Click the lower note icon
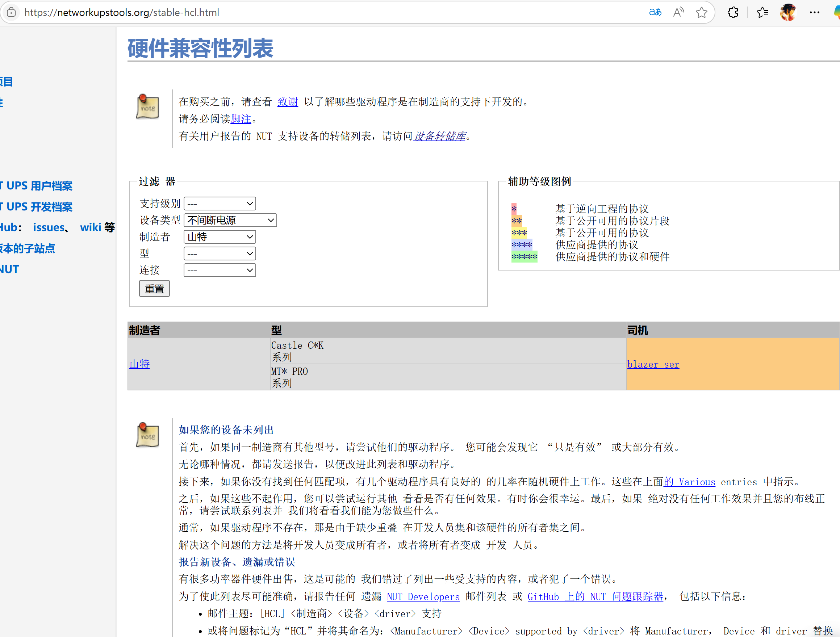Image resolution: width=840 pixels, height=637 pixels. click(x=147, y=435)
